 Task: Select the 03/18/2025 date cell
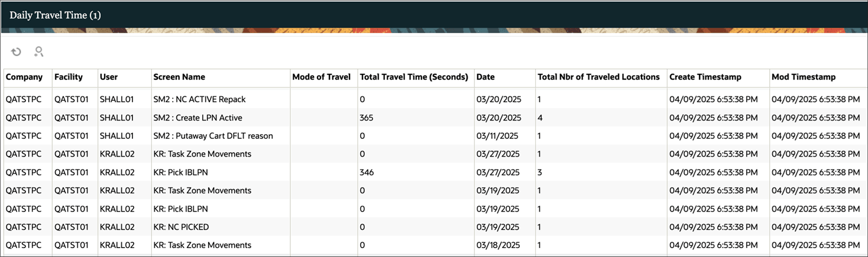[x=498, y=245]
